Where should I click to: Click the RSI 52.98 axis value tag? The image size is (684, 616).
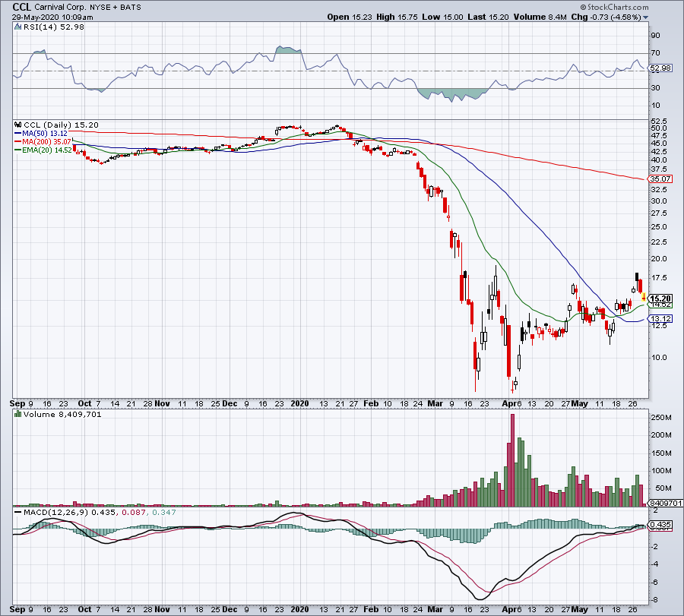pos(660,68)
